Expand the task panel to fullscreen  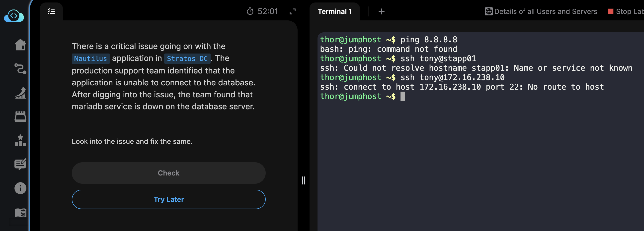pyautogui.click(x=292, y=11)
